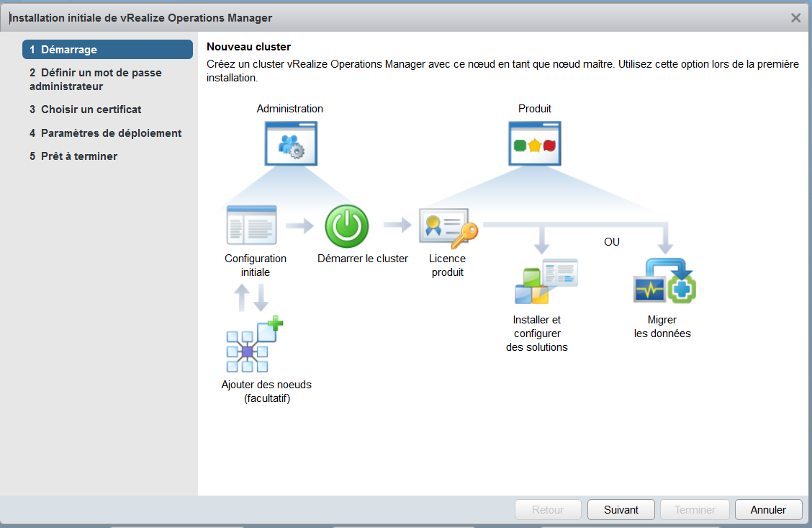This screenshot has width=812, height=528.
Task: Click the Produit label
Action: pos(534,109)
